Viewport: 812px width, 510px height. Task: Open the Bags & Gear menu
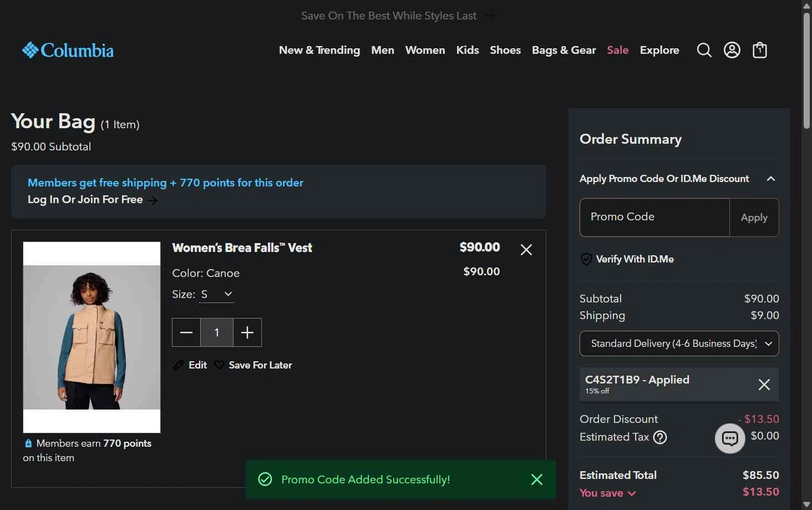[x=564, y=51]
